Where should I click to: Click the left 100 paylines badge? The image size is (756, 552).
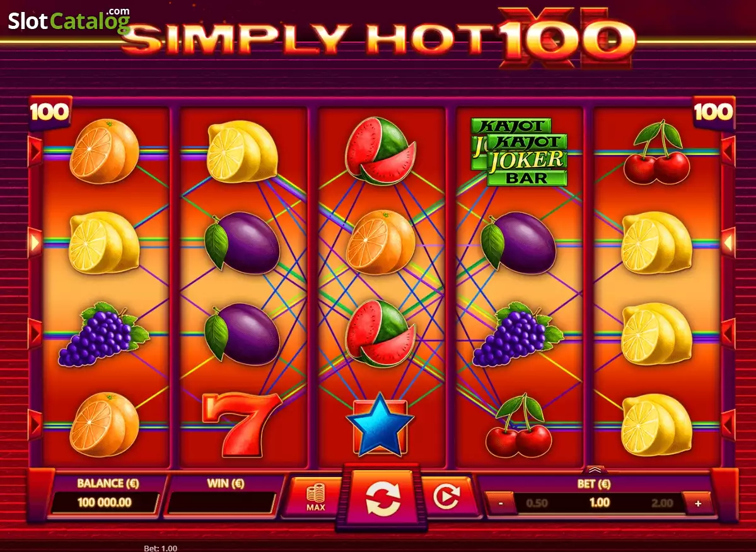pos(50,113)
